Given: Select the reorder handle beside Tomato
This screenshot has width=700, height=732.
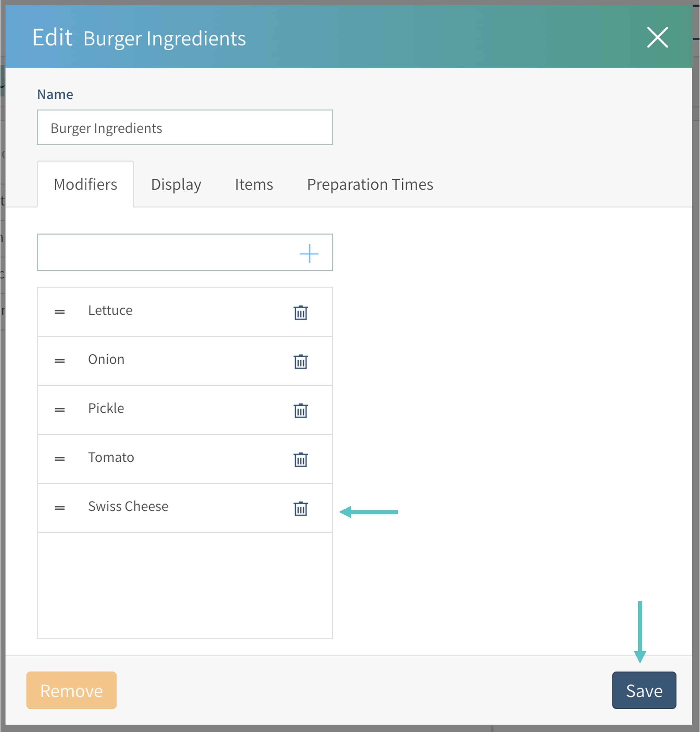Looking at the screenshot, I should click(x=60, y=459).
